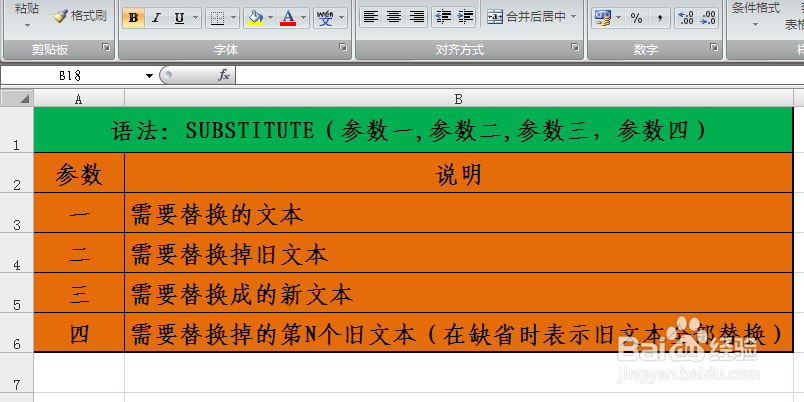The height and width of the screenshot is (402, 804).
Task: Open Name Box dropdown arrow
Action: click(149, 76)
